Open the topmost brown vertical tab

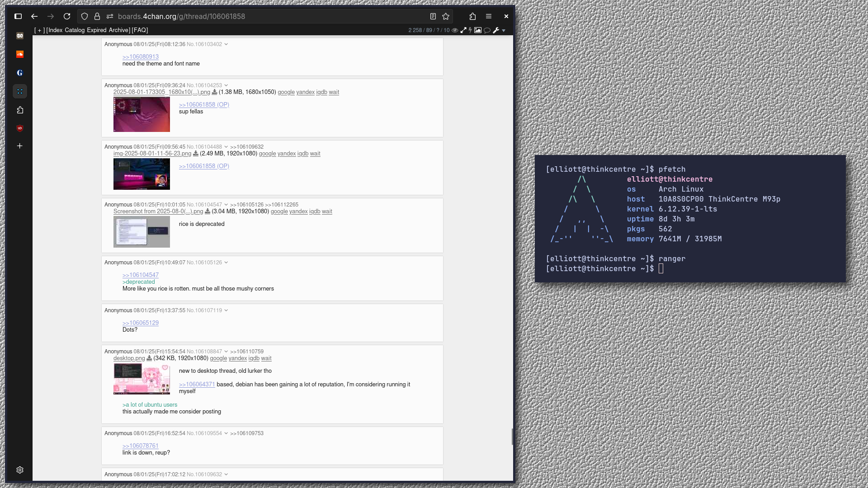(20, 36)
